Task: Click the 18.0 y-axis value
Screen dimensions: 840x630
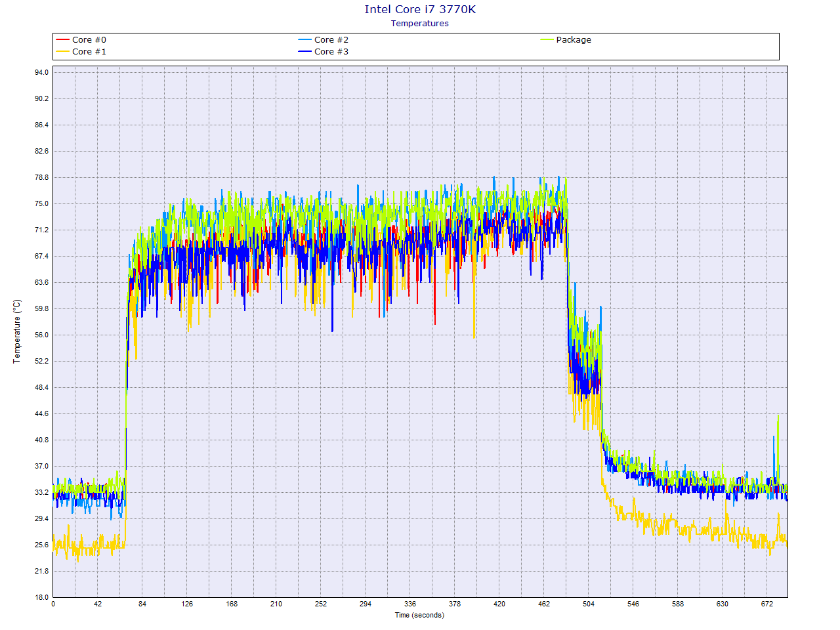Action: click(x=41, y=597)
